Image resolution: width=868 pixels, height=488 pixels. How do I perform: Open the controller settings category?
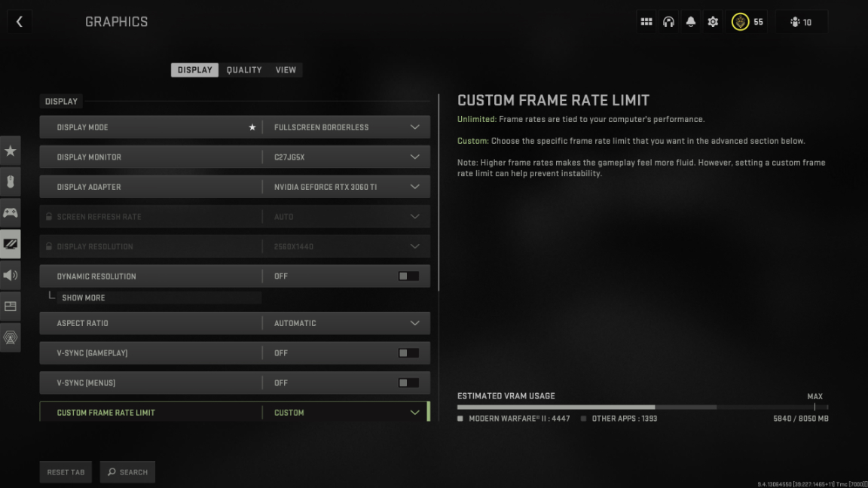point(11,213)
